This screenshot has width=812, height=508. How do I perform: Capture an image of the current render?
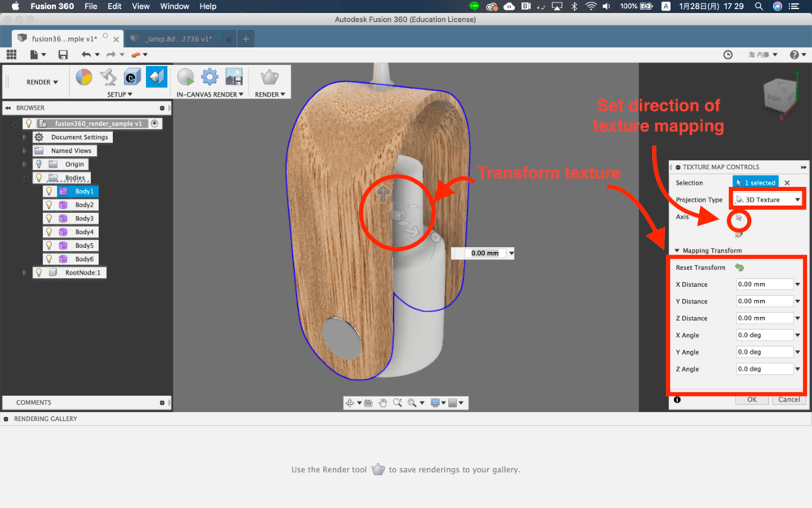[x=234, y=76]
